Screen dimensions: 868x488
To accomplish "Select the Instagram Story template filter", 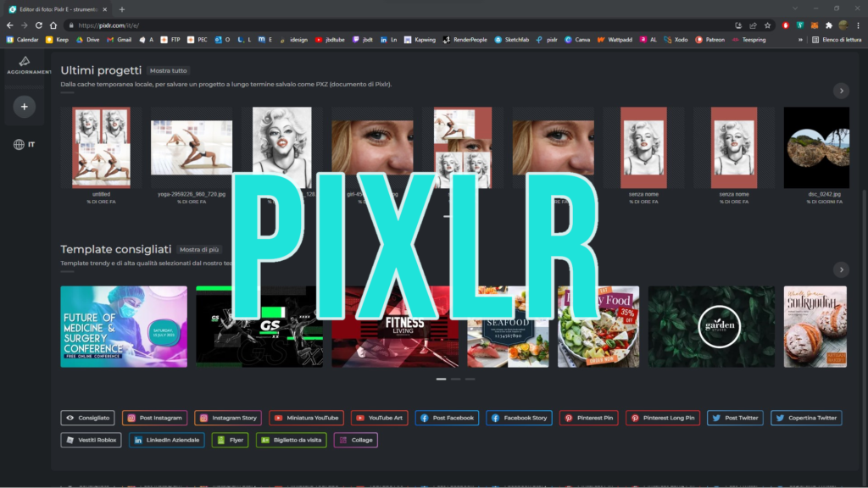I will coord(228,418).
